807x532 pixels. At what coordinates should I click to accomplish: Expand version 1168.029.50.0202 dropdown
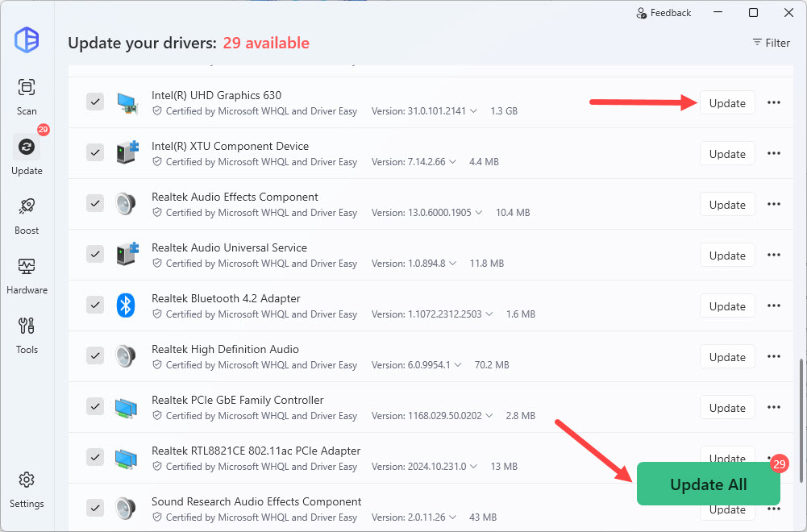[x=489, y=415]
